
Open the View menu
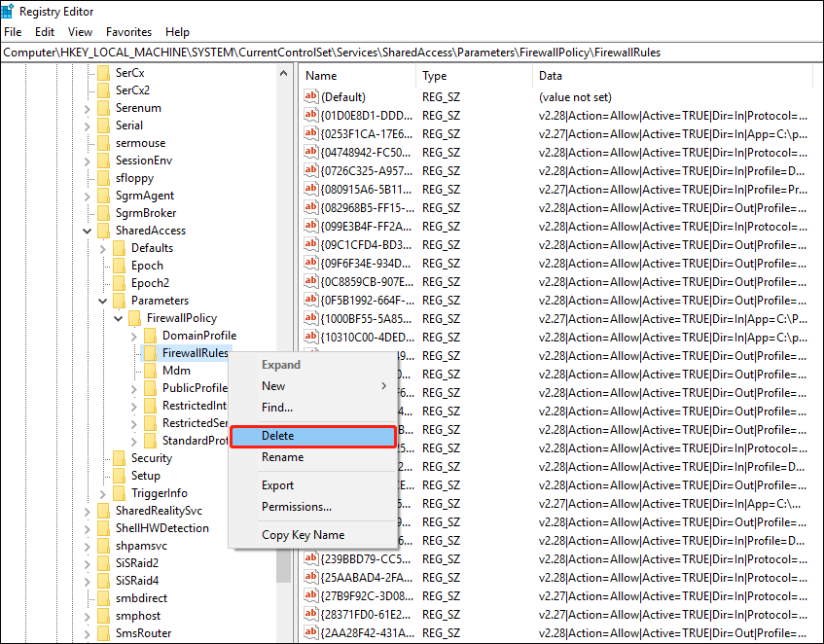(80, 32)
